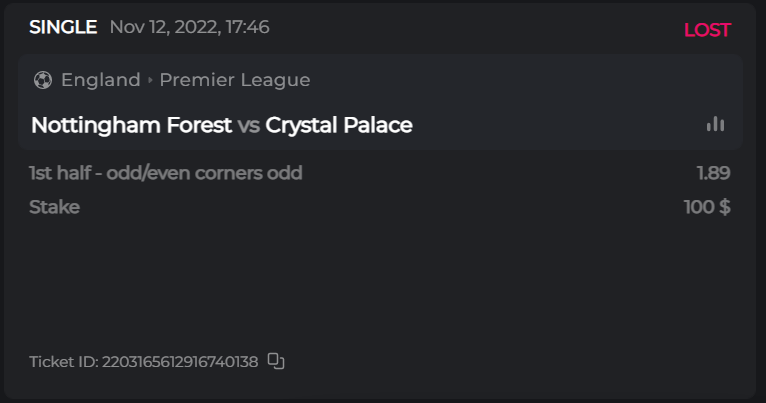Select ticket number 2203165612916740138
This screenshot has height=403, width=766.
click(180, 361)
